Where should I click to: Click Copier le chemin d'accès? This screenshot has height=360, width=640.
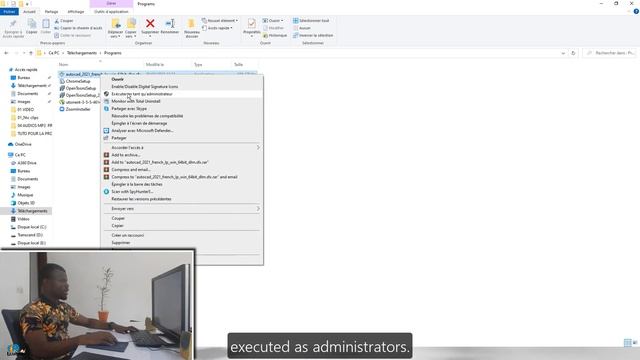point(78,28)
